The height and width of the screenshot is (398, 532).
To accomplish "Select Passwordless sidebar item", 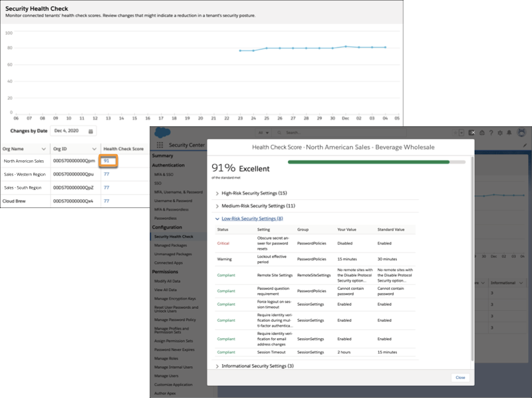I will point(165,219).
